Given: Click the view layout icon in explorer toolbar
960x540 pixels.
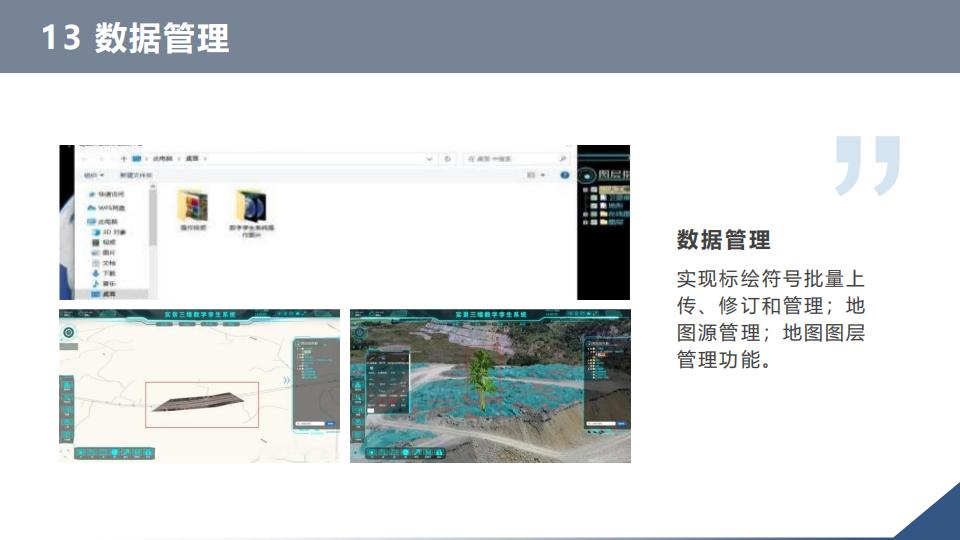Looking at the screenshot, I should tap(531, 175).
